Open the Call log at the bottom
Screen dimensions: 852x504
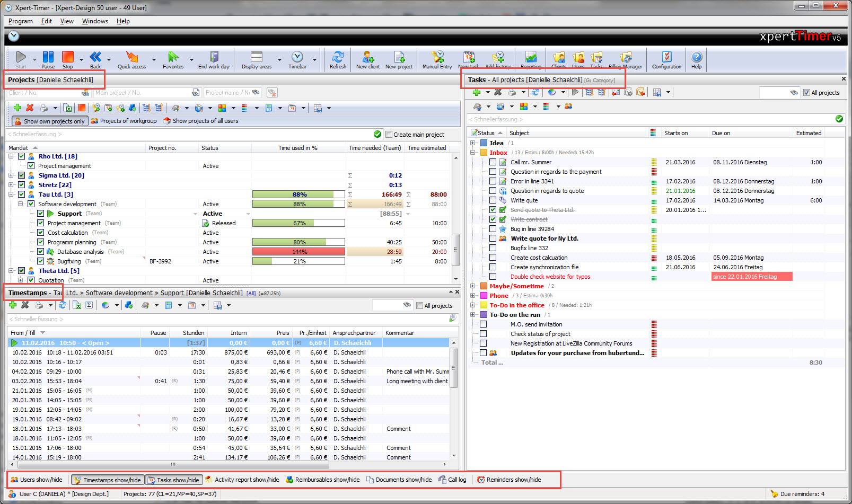tap(452, 480)
